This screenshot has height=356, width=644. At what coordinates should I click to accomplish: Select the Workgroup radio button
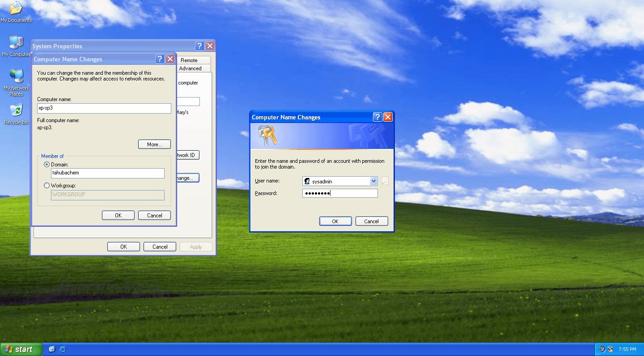click(47, 185)
